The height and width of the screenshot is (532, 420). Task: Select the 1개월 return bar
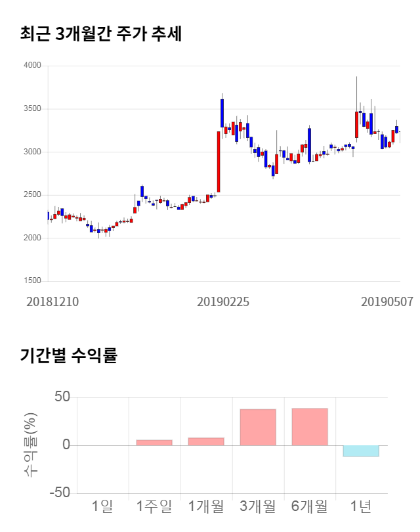pyautogui.click(x=206, y=441)
